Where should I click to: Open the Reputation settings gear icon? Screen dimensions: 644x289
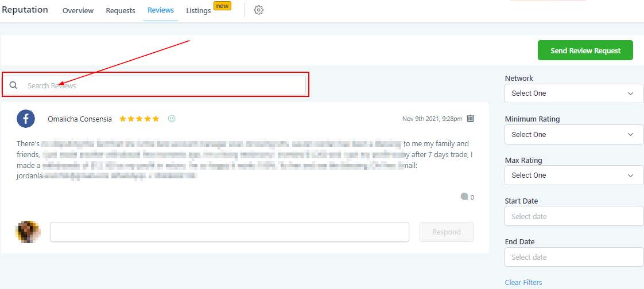tap(258, 10)
